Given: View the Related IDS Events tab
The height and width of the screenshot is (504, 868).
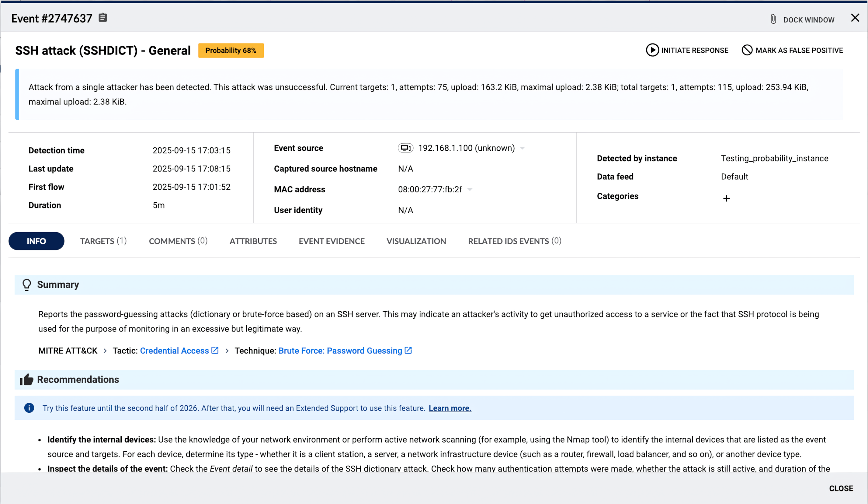Looking at the screenshot, I should tap(515, 241).
